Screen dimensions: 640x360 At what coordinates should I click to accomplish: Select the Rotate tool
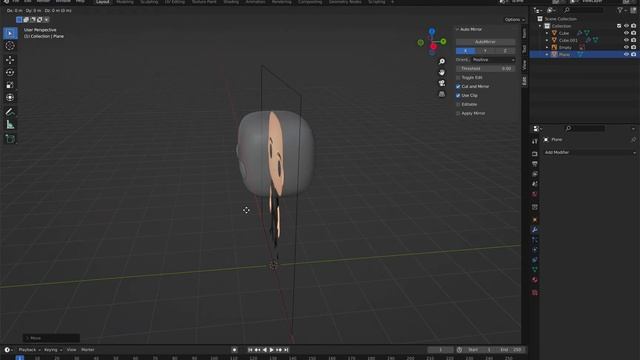[10, 72]
